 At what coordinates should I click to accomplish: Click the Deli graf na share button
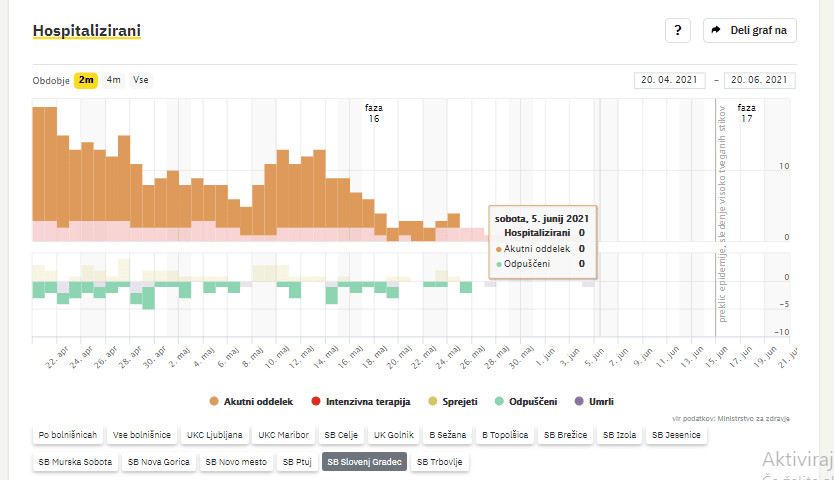[x=749, y=31]
